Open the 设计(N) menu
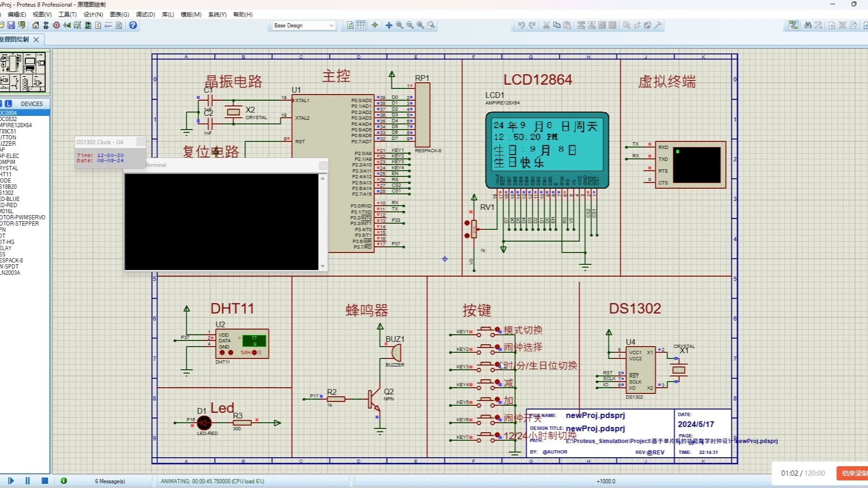868x488 pixels. (93, 14)
